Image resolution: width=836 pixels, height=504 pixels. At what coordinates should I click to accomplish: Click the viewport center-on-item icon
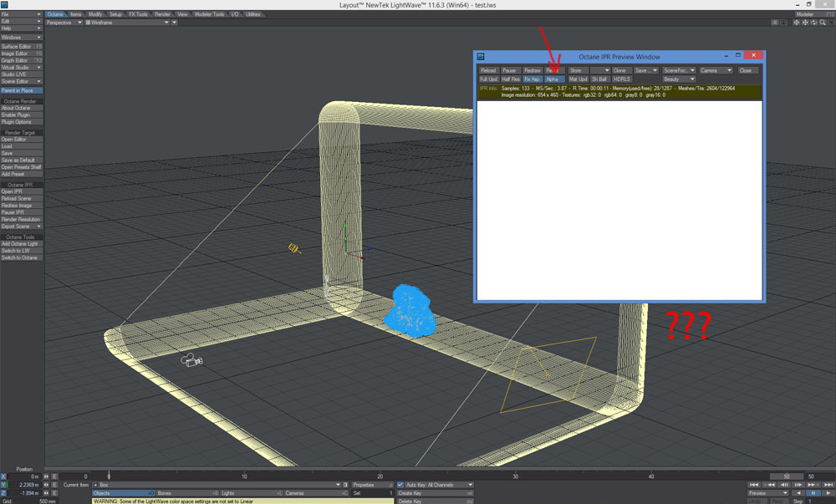(x=796, y=23)
